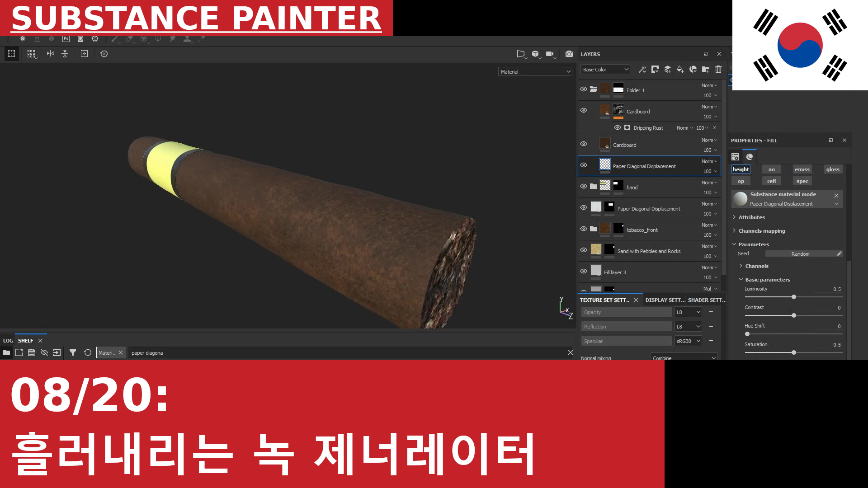Hide the band folder layer
This screenshot has height=488, width=868.
[x=584, y=187]
